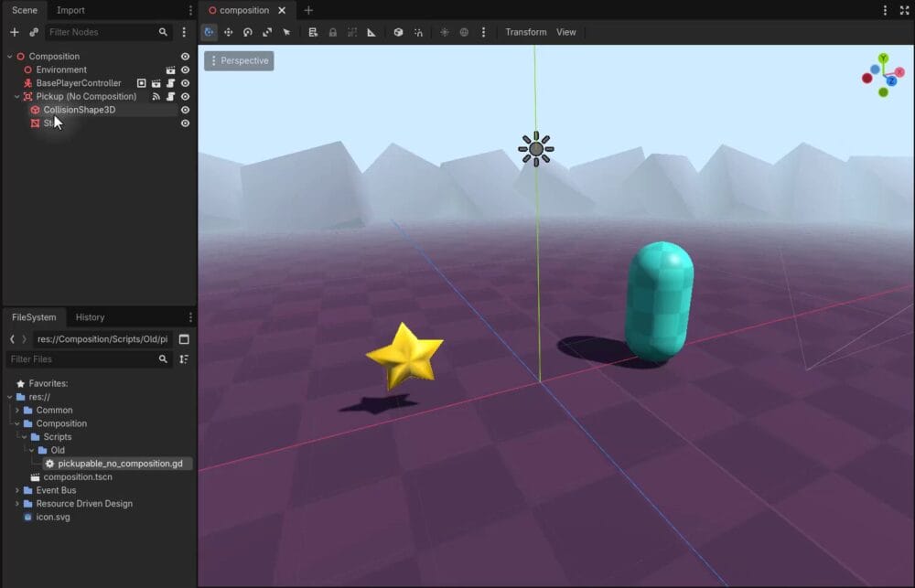Viewport: 915px width, 588px height.
Task: Hide the Pickup (No Composition) node
Action: pyautogui.click(x=185, y=97)
